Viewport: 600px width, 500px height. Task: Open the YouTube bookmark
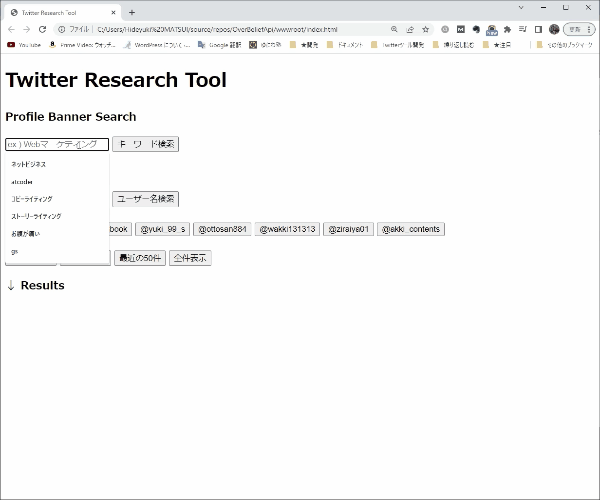24,45
